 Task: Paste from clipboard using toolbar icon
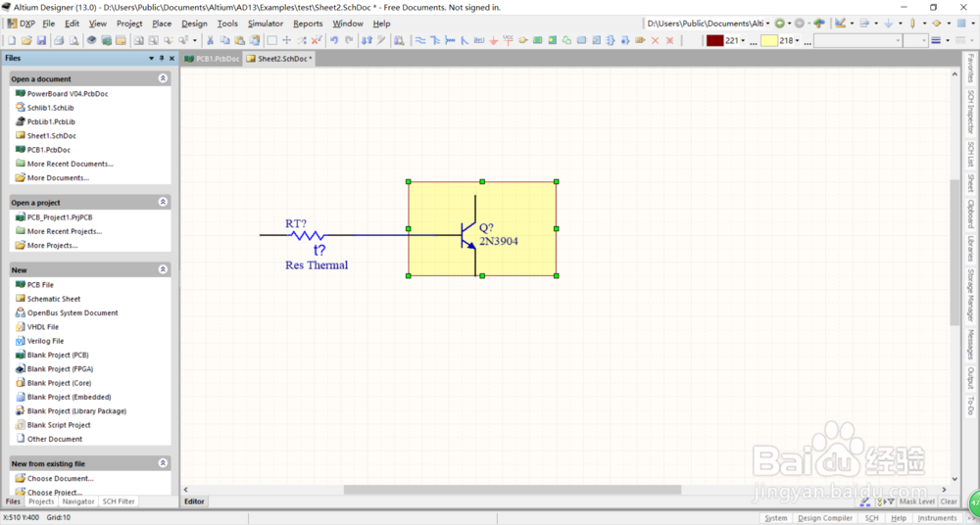tap(239, 40)
